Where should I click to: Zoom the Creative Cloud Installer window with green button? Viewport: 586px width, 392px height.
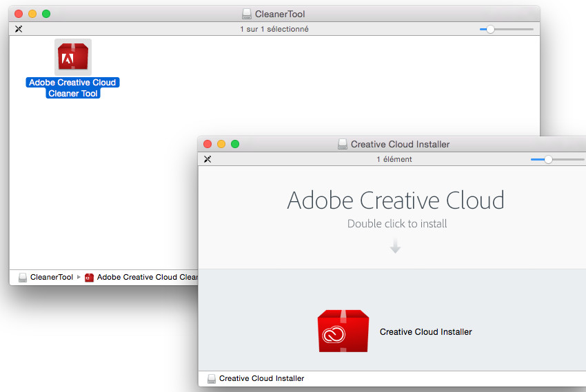click(235, 144)
